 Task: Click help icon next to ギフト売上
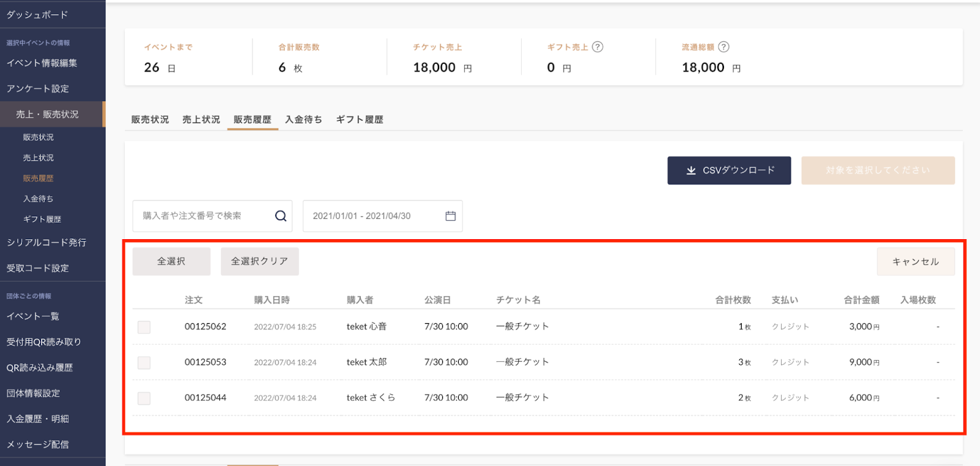598,47
